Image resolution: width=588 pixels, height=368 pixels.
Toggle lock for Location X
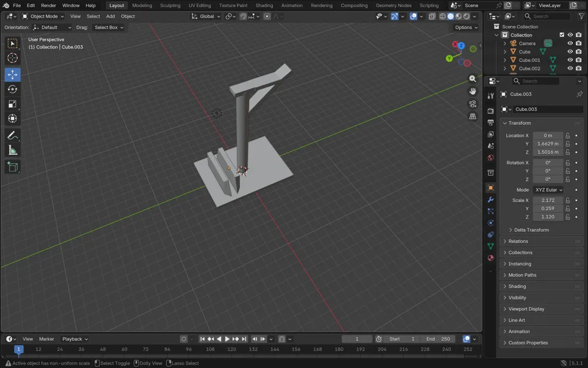click(x=568, y=135)
